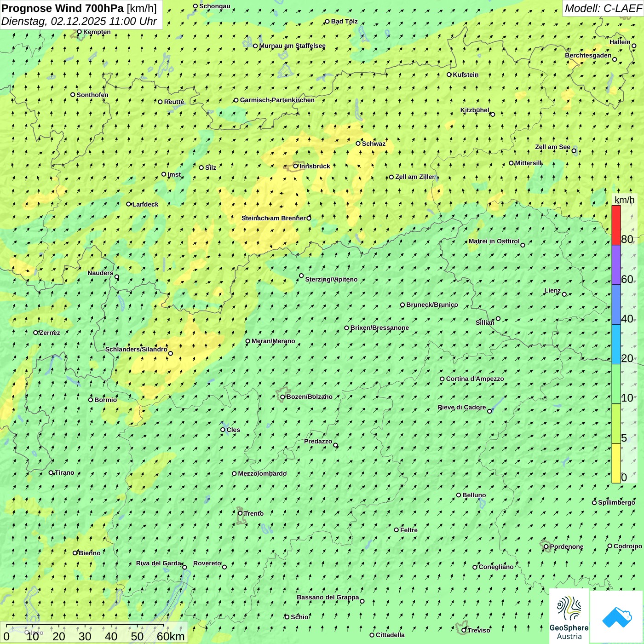The width and height of the screenshot is (644, 644).
Task: Click the Treviso city marker
Action: [x=464, y=630]
